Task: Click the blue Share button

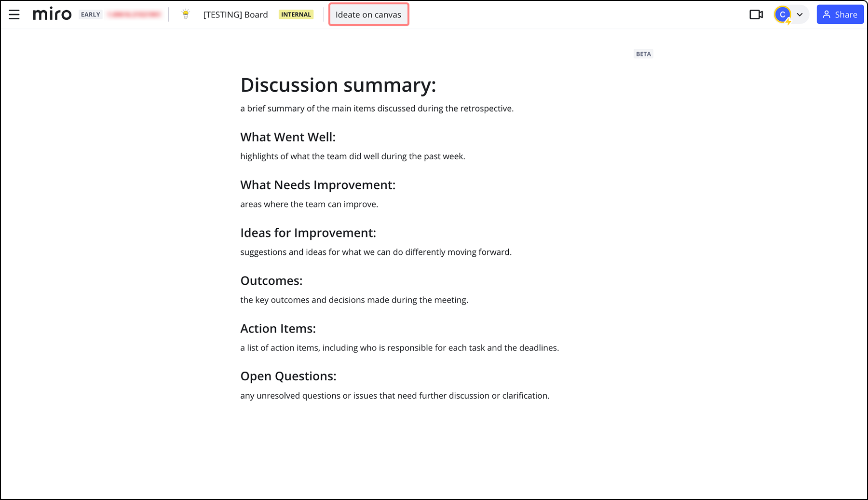Action: click(x=840, y=14)
